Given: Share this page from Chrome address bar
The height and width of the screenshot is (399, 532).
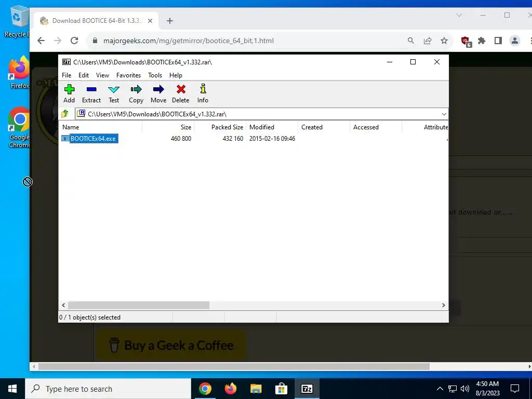Looking at the screenshot, I should (x=428, y=41).
